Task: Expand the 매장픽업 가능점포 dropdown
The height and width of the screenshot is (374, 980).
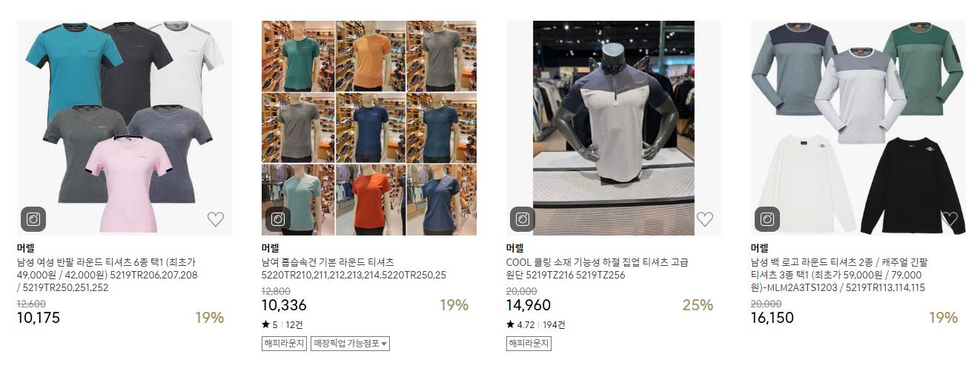Action: pyautogui.click(x=350, y=344)
